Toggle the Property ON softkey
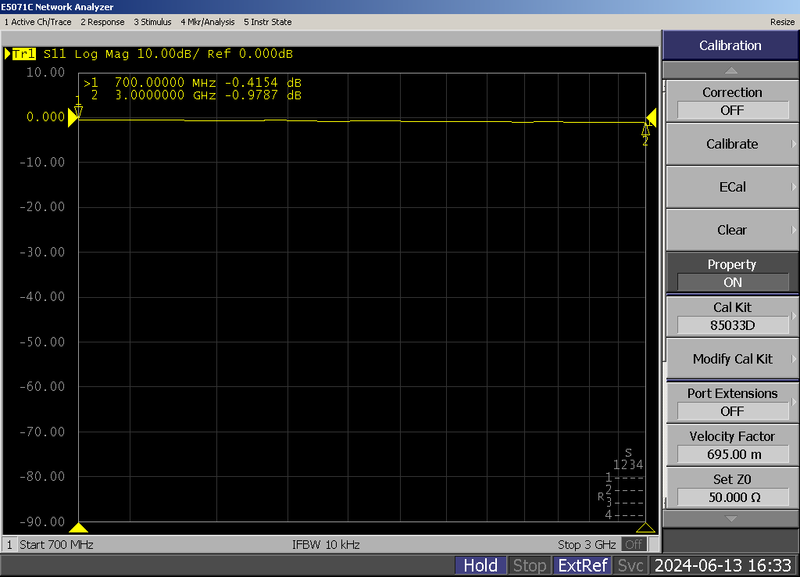800x577 pixels. pyautogui.click(x=731, y=273)
